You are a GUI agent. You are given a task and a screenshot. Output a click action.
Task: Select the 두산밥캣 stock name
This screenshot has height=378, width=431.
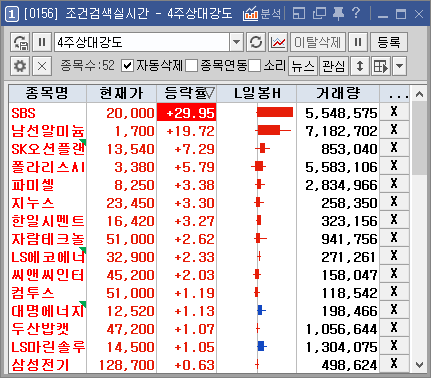pyautogui.click(x=40, y=329)
